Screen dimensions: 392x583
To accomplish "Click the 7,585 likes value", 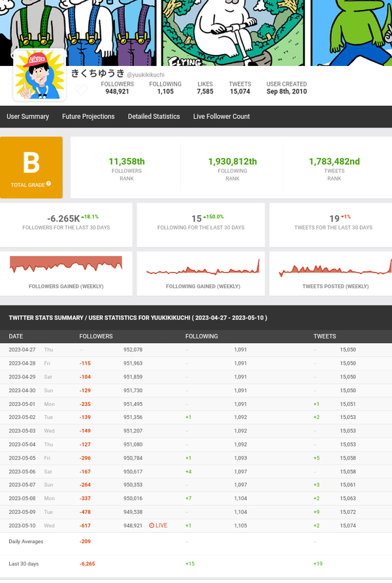I will click(x=205, y=92).
